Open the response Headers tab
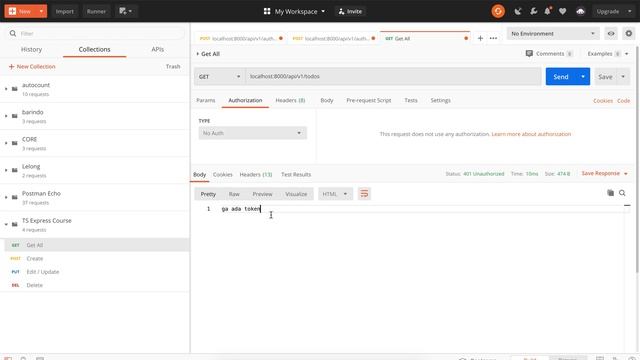This screenshot has width=640, height=360. 256,174
